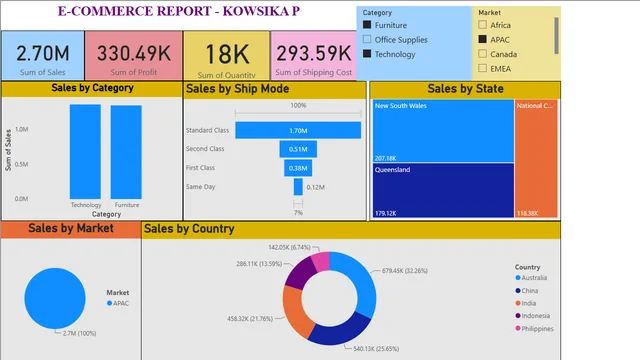Click the 540.13K (25.65%) data label

point(376,349)
